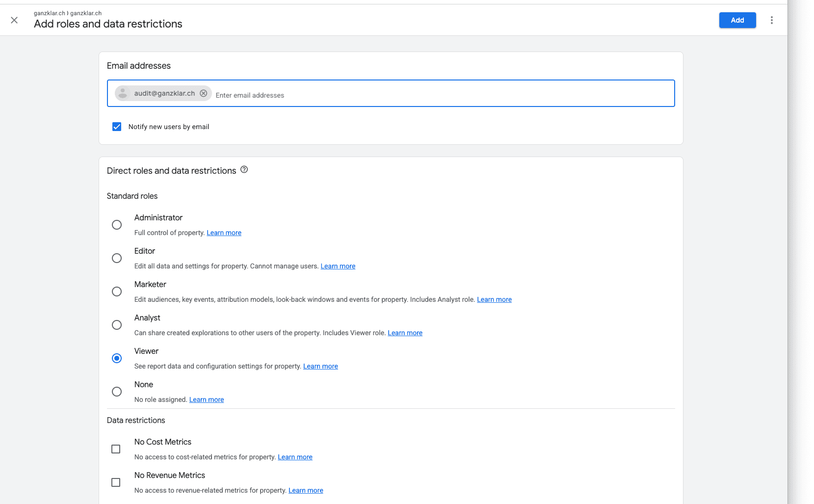
Task: Enable the No Cost Metrics checkbox
Action: click(116, 449)
